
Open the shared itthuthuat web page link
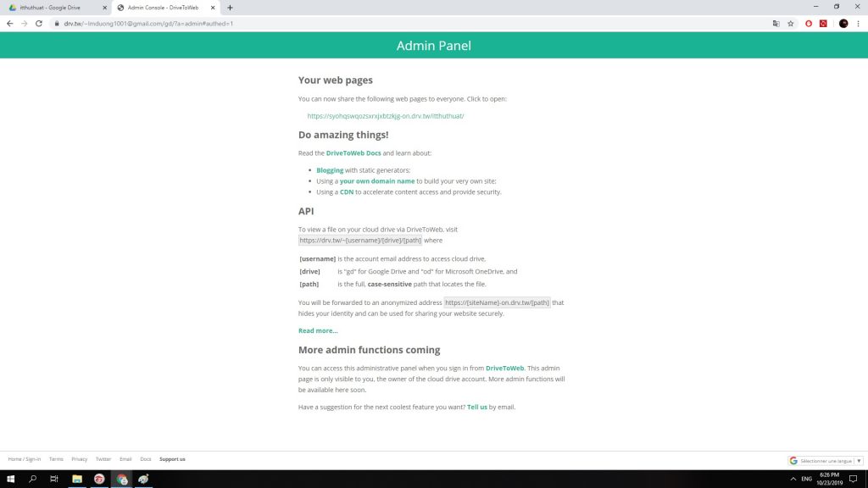(x=386, y=115)
